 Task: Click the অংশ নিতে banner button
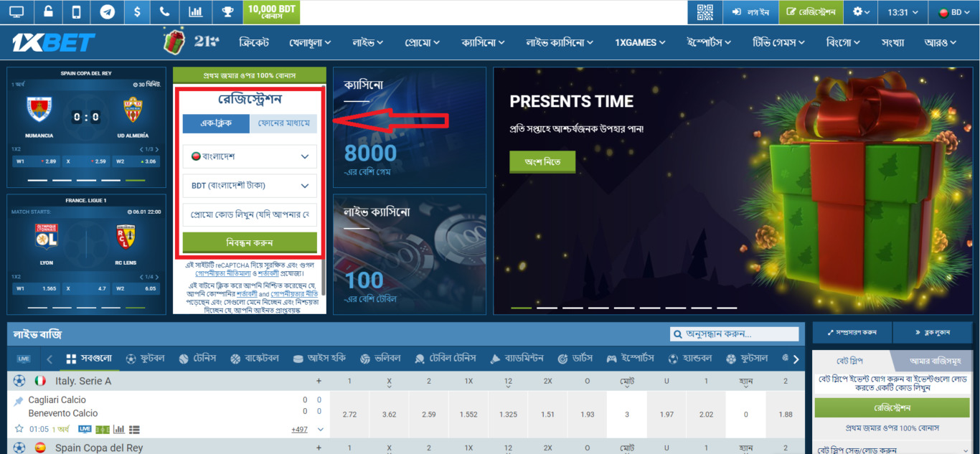(x=542, y=162)
